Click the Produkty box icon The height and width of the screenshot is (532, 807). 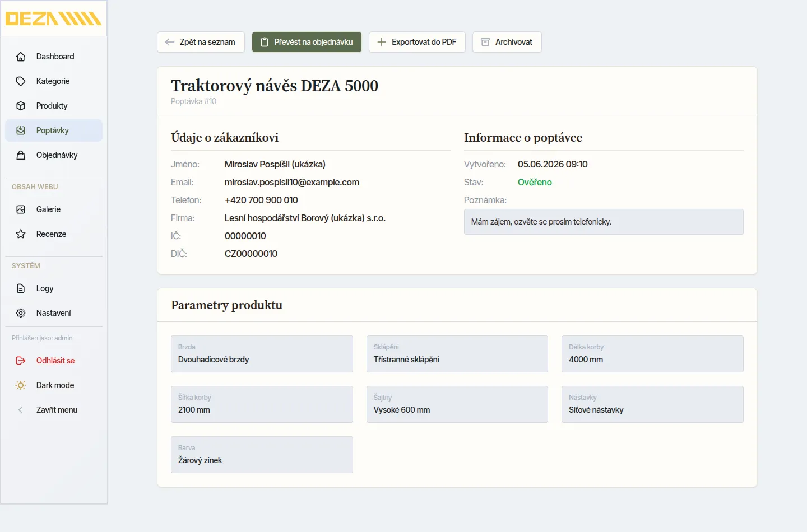pos(21,106)
